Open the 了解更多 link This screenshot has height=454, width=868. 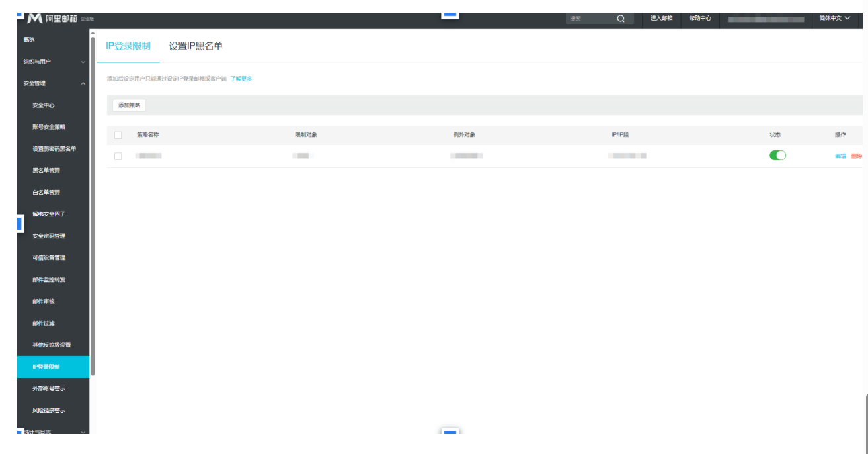point(241,79)
